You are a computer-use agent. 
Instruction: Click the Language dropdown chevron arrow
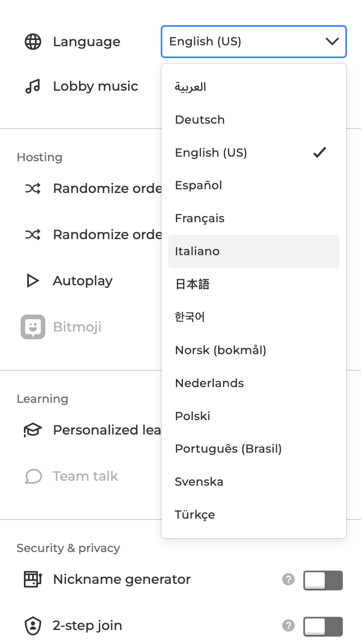pos(332,42)
